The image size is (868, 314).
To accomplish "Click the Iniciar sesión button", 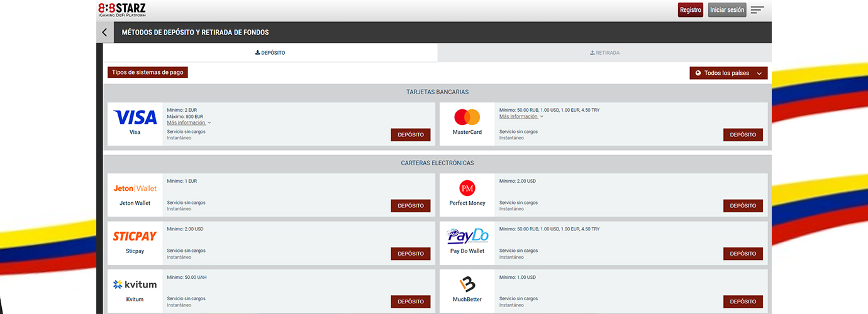I will (x=727, y=10).
